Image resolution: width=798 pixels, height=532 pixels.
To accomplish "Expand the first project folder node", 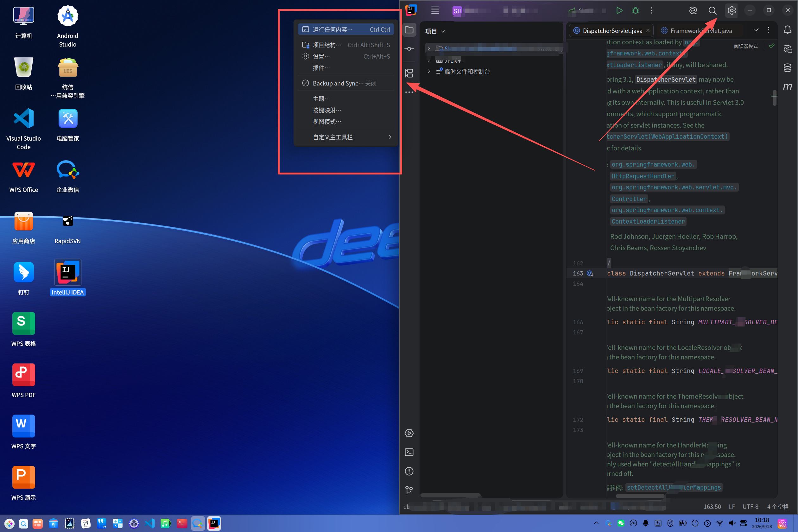I will (429, 48).
